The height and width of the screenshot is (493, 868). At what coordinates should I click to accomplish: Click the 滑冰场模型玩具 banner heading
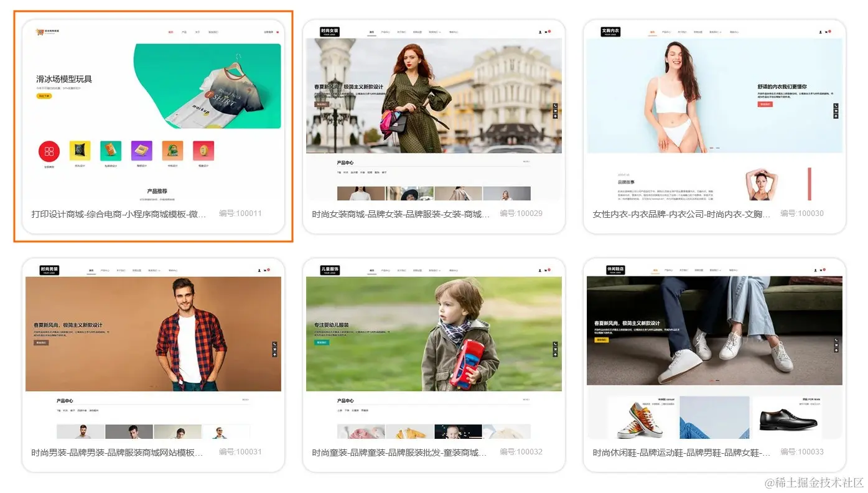[x=64, y=79]
